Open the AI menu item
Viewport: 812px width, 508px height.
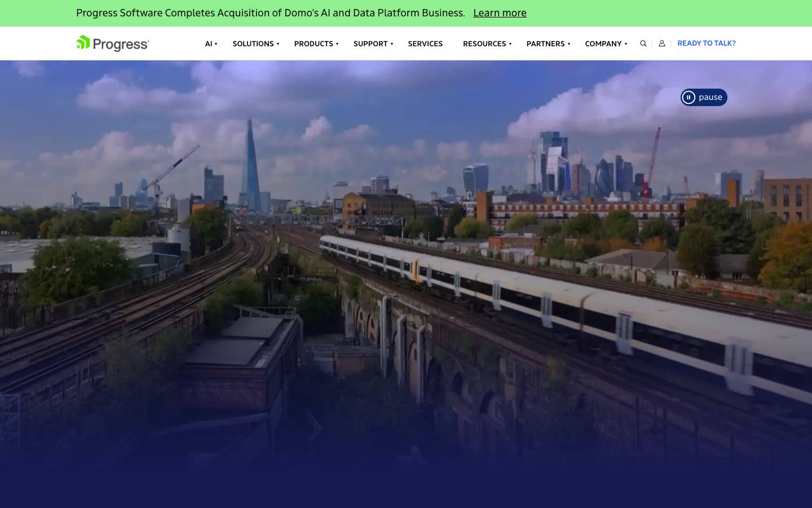(209, 43)
